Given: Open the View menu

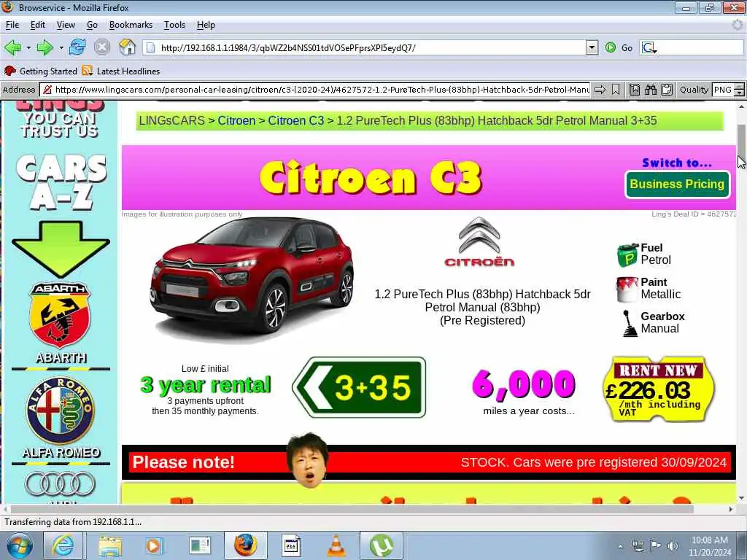Looking at the screenshot, I should tap(66, 25).
